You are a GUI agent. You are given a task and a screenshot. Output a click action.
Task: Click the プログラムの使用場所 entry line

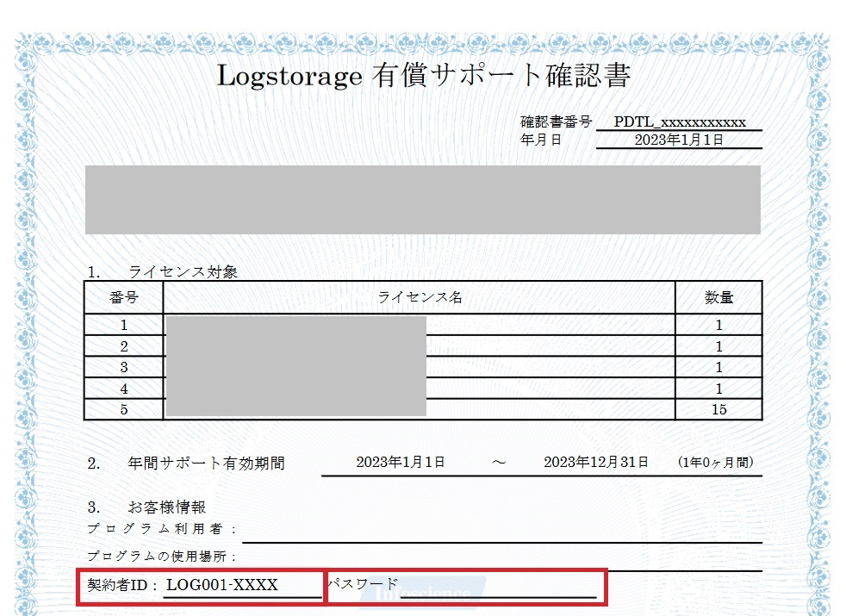(x=501, y=561)
